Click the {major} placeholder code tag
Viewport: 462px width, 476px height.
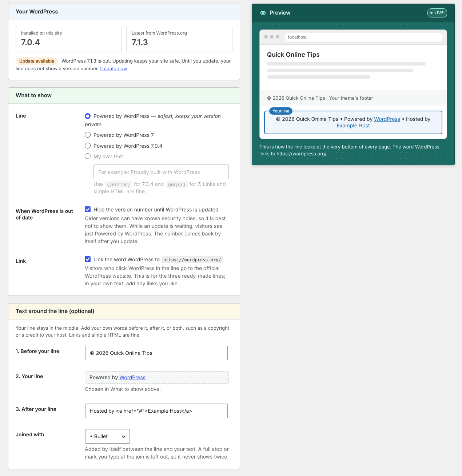(x=177, y=185)
